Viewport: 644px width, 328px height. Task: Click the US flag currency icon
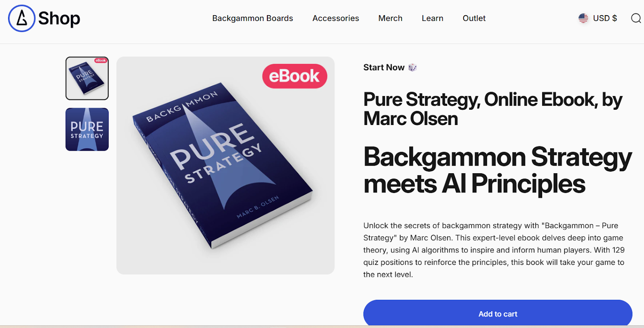[583, 18]
